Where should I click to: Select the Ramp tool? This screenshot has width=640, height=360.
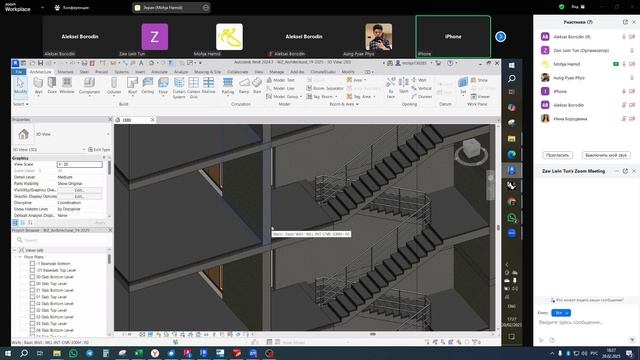[244, 86]
